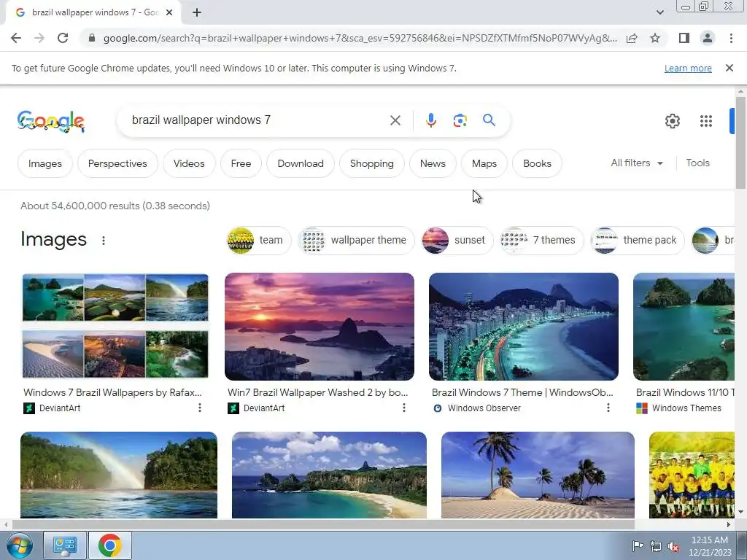
Task: Click the vertical page scrollbar thumb
Action: (740, 142)
